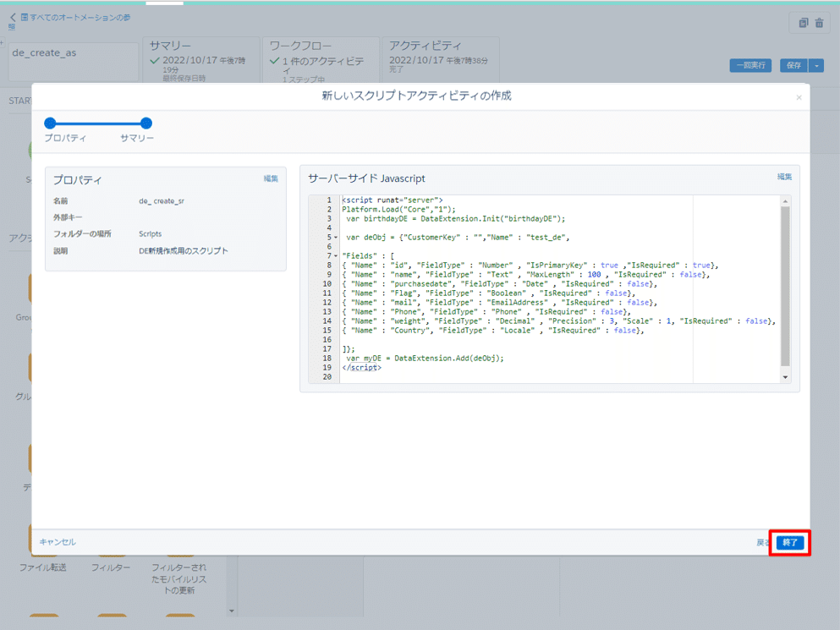Click line 18 DataExtension.Add(deObj) code
This screenshot has height=630, width=840.
coord(425,359)
